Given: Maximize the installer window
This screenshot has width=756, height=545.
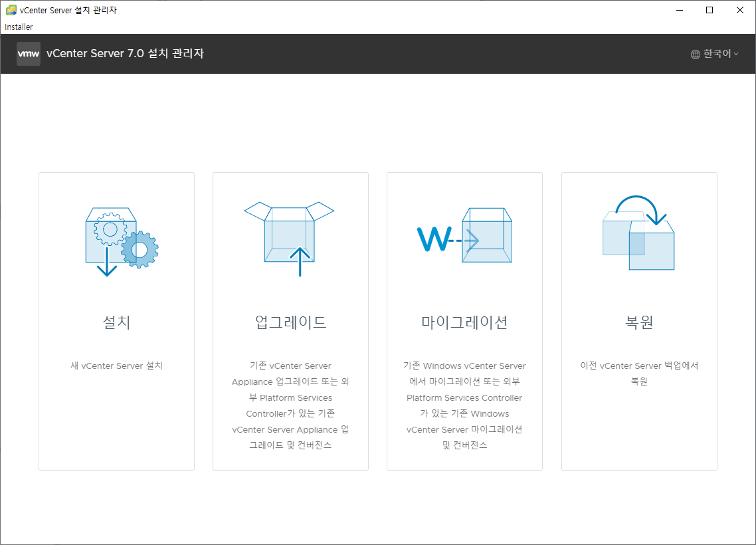Looking at the screenshot, I should [709, 10].
